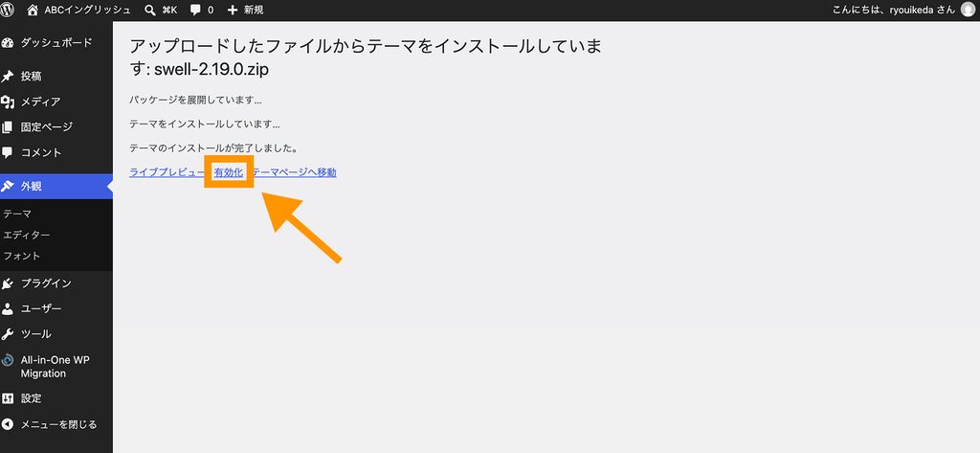Click the swell-2.19.0.zip install heading
Screen dimensions: 980x453
(366, 57)
